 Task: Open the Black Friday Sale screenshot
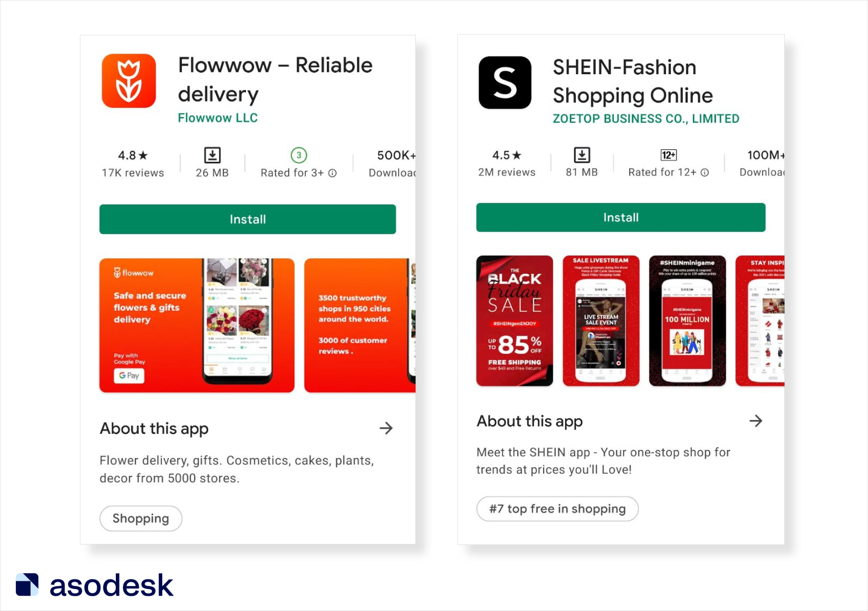[514, 321]
